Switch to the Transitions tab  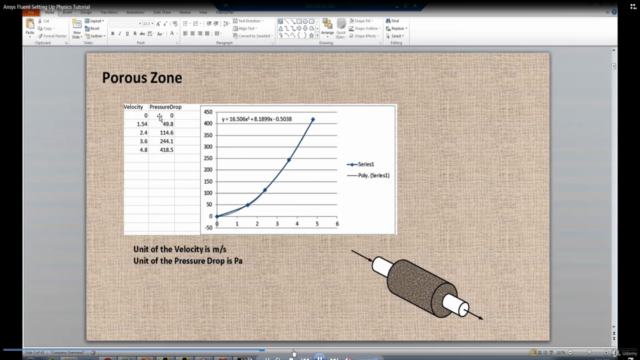click(x=109, y=13)
